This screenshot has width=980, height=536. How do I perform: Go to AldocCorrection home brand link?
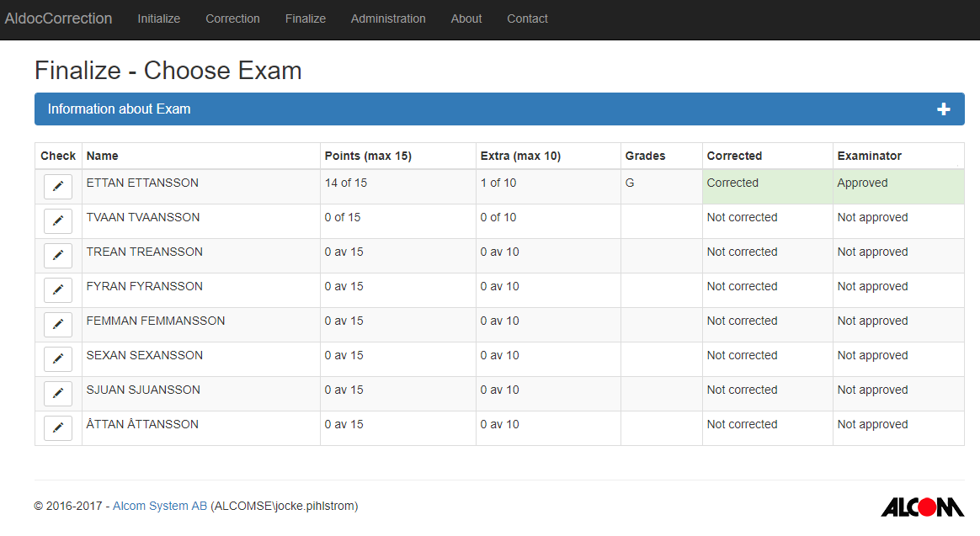(x=58, y=19)
